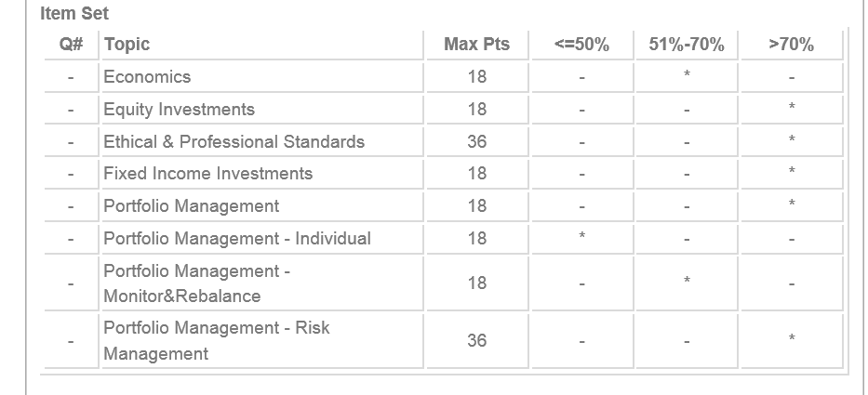Viewport: 868px width, 395px height.
Task: Click the >70% column header
Action: [x=792, y=45]
